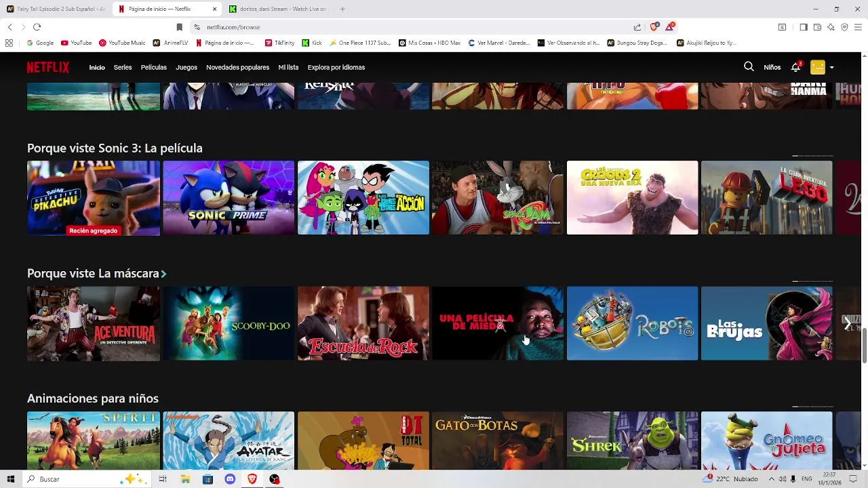Expand chevron beside Porque viste La máscara
Image resolution: width=868 pixels, height=488 pixels.
(x=163, y=274)
